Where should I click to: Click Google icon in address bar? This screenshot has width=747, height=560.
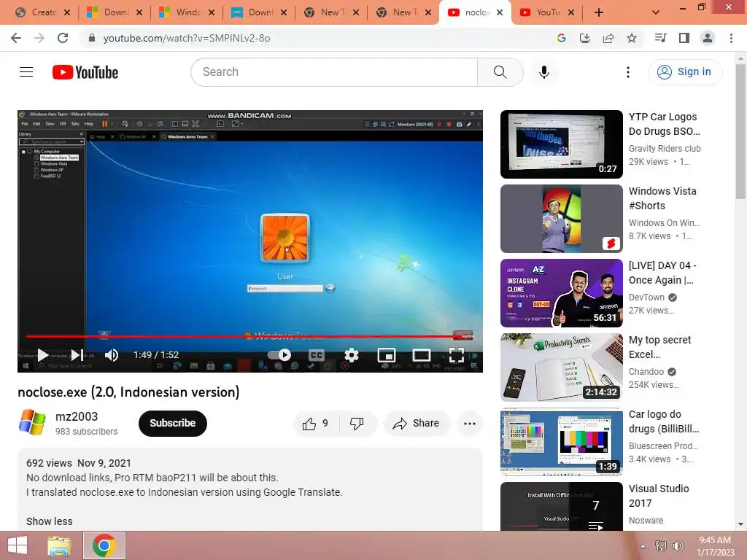click(561, 38)
